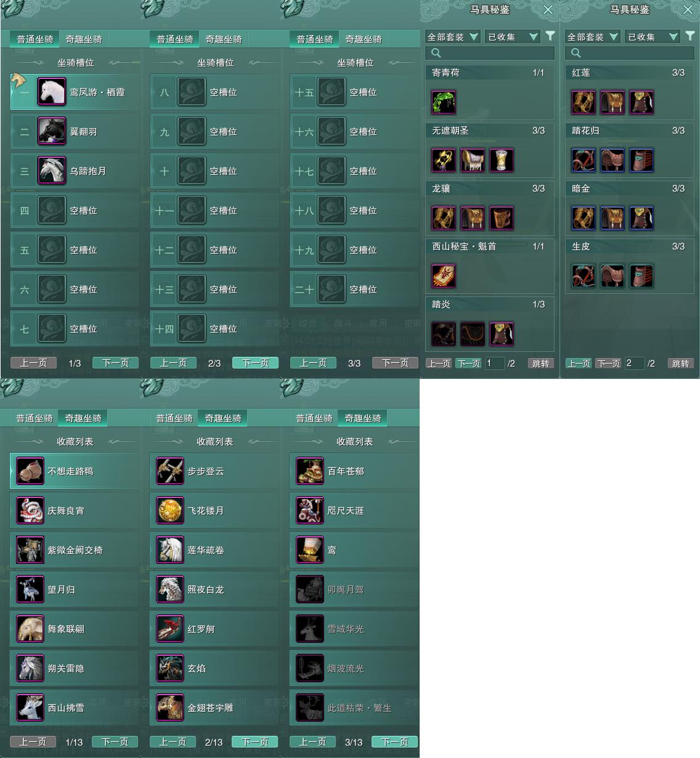This screenshot has width=700, height=758.
Task: Click the page number field showing 2
Action: tap(634, 364)
